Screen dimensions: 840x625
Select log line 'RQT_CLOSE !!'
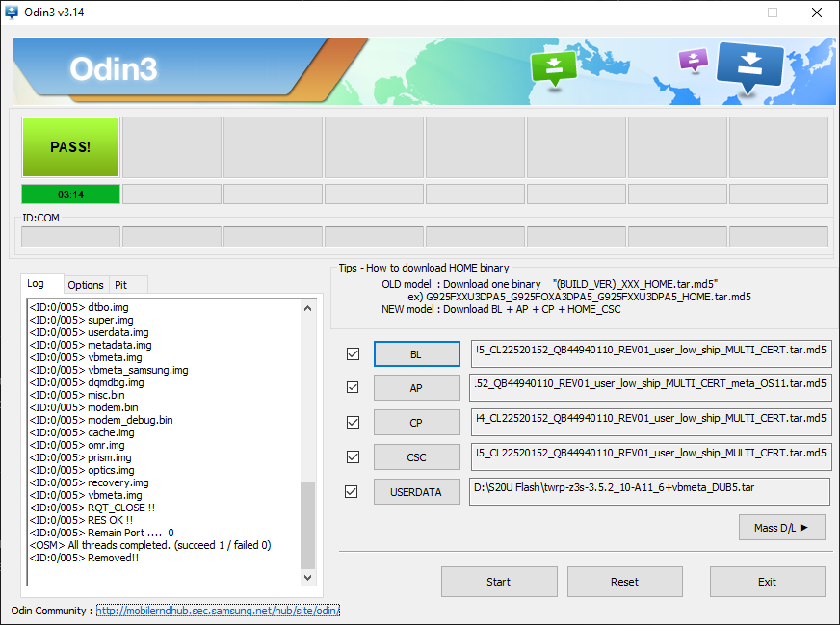click(92, 508)
